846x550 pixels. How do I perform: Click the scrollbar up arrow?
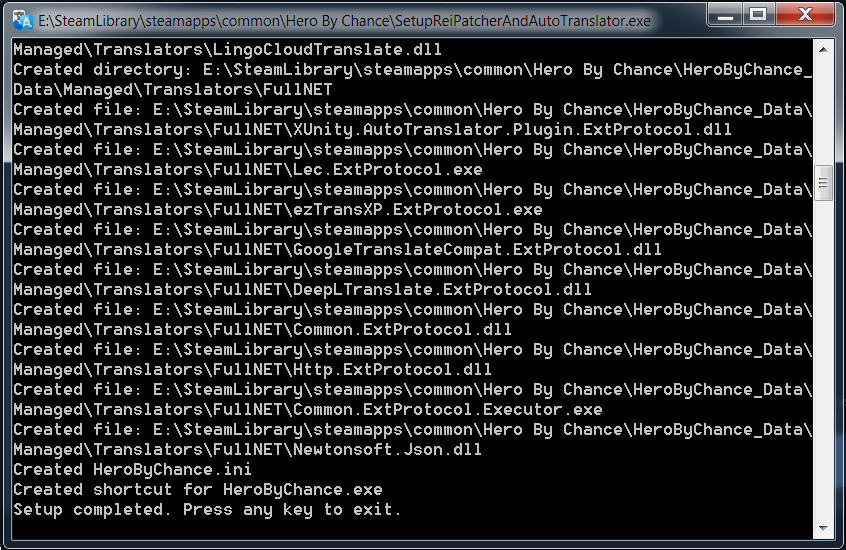823,50
